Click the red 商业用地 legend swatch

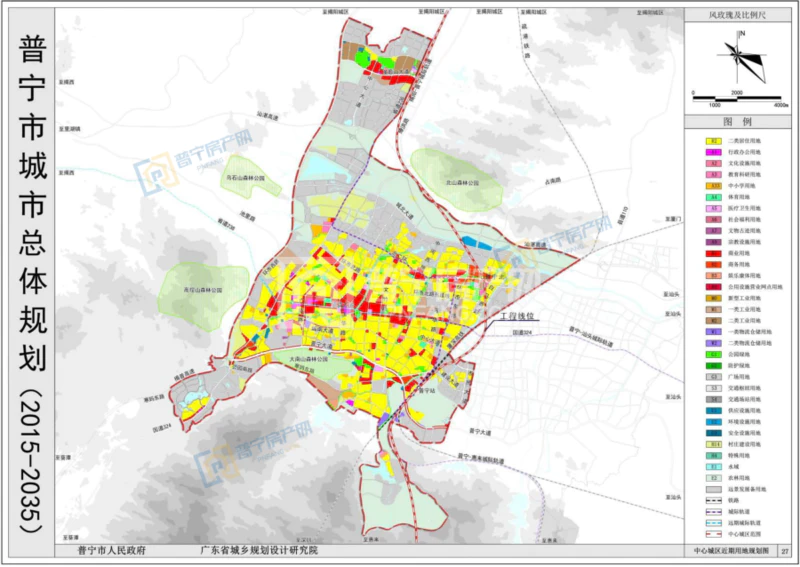[x=715, y=253]
